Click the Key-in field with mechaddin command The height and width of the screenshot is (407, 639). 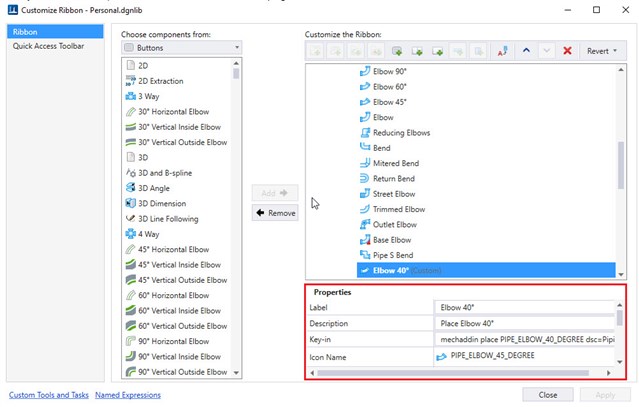[524, 339]
